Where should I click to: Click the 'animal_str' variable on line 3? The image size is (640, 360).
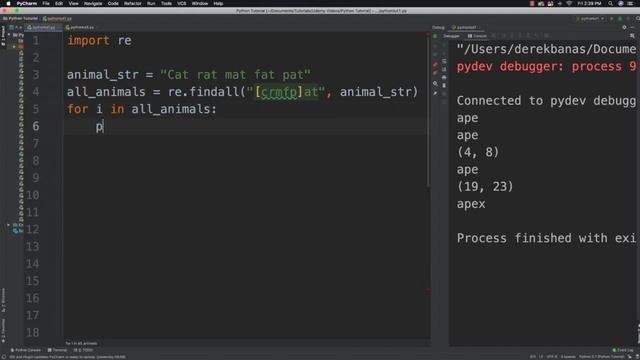click(102, 75)
